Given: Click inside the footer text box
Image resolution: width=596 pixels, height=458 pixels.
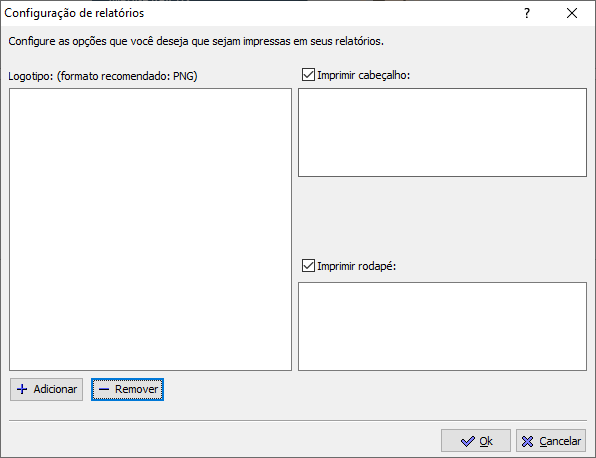Looking at the screenshot, I should point(442,326).
